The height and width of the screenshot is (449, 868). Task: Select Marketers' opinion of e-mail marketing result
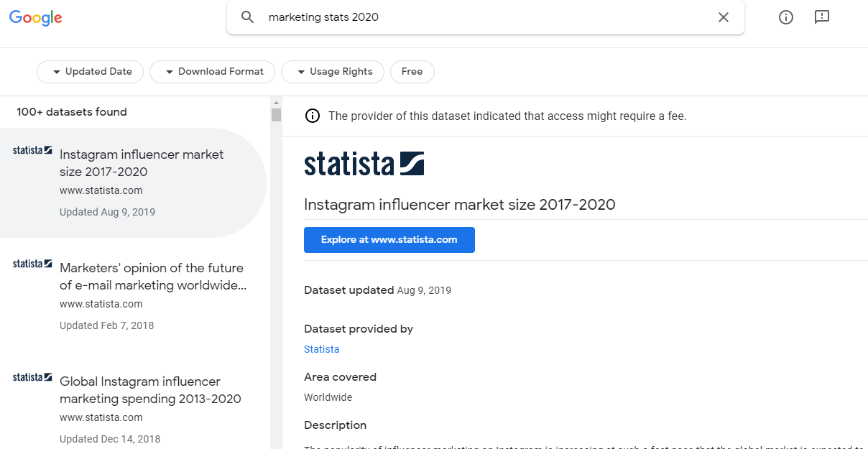[133, 296]
